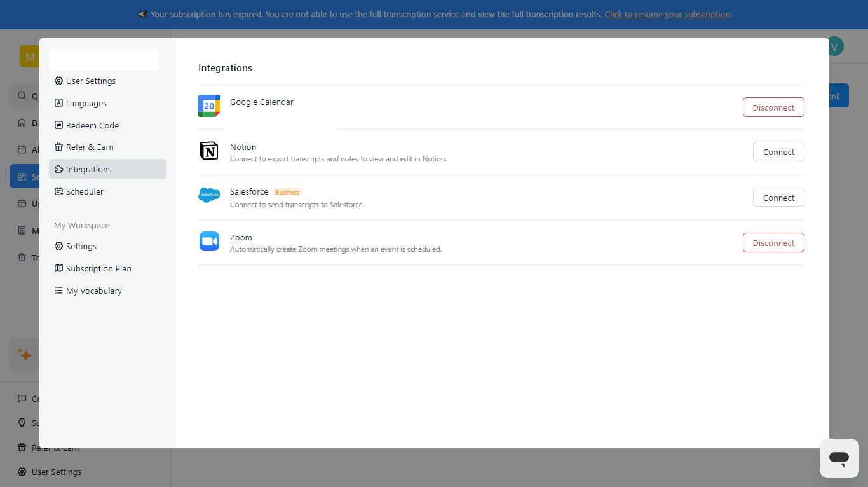Click the Integrations heading
The height and width of the screenshot is (487, 868).
225,68
